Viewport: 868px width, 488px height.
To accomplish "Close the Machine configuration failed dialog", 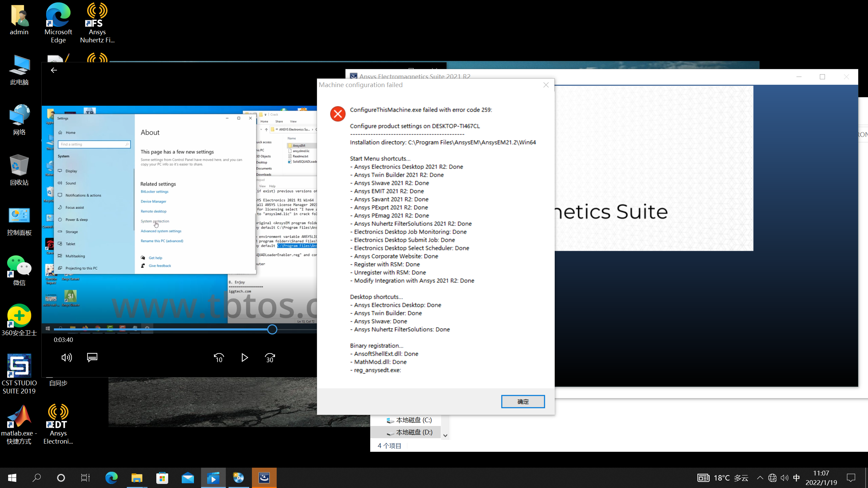I will [546, 85].
